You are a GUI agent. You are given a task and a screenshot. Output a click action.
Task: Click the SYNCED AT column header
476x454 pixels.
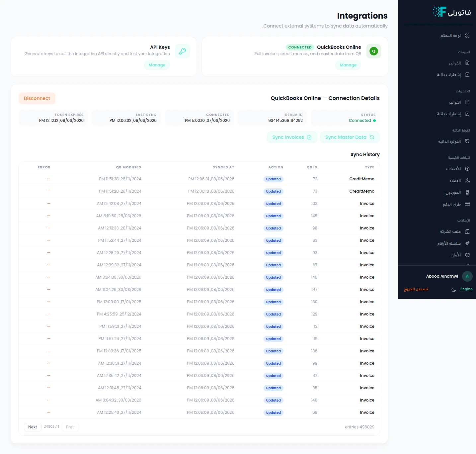click(x=223, y=167)
